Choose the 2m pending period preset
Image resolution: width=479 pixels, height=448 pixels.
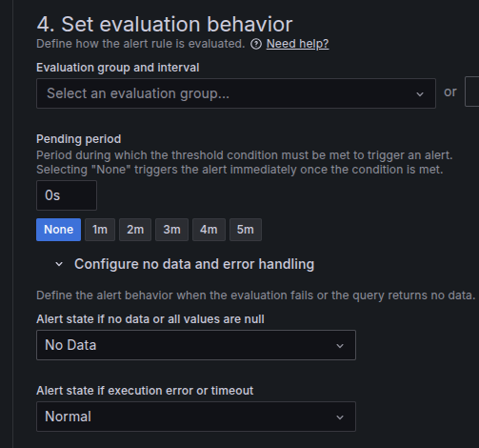click(x=135, y=230)
